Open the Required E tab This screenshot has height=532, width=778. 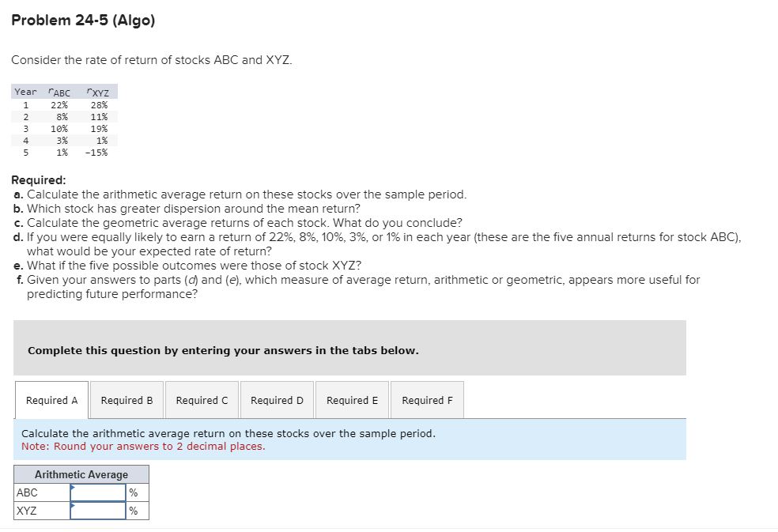point(352,400)
